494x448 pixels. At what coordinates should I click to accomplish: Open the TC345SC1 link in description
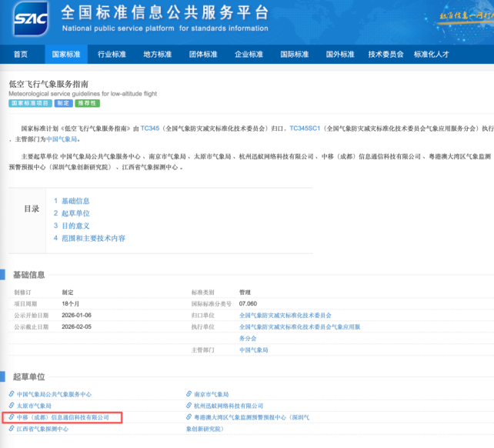coord(305,129)
